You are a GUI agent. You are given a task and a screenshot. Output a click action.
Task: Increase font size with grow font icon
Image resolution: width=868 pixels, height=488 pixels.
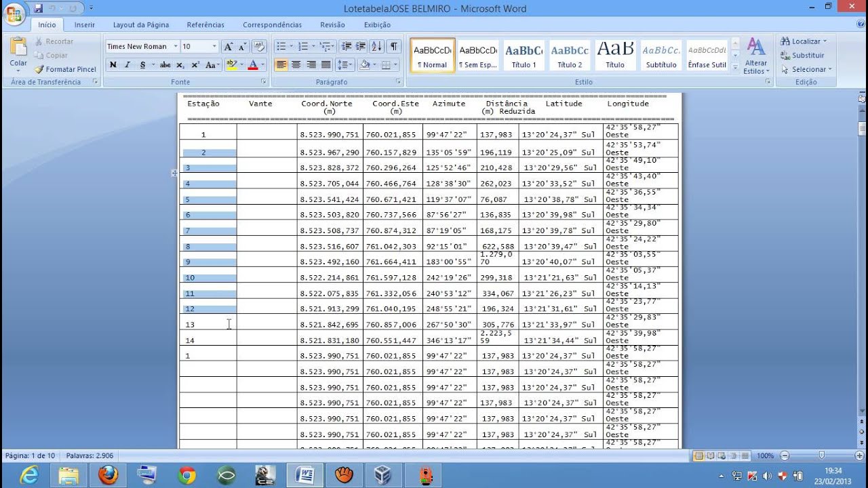229,47
